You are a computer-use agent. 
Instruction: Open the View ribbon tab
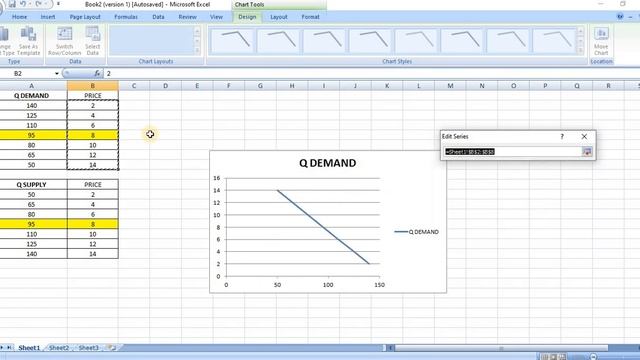(216, 17)
